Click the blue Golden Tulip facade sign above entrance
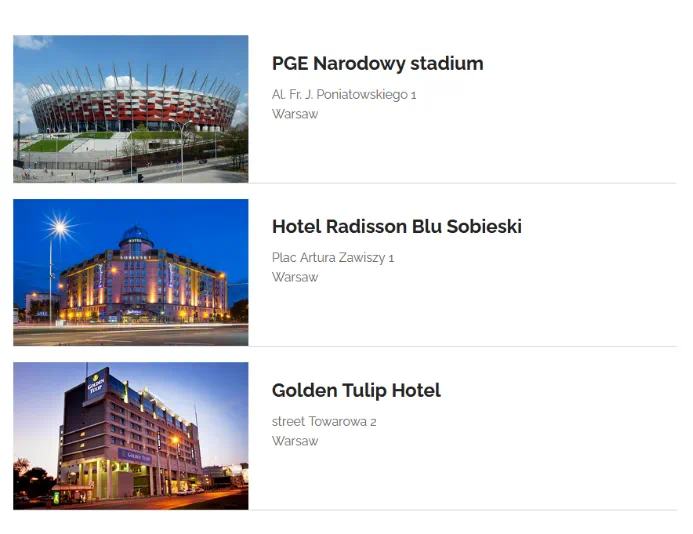This screenshot has height=534, width=693. [x=135, y=455]
